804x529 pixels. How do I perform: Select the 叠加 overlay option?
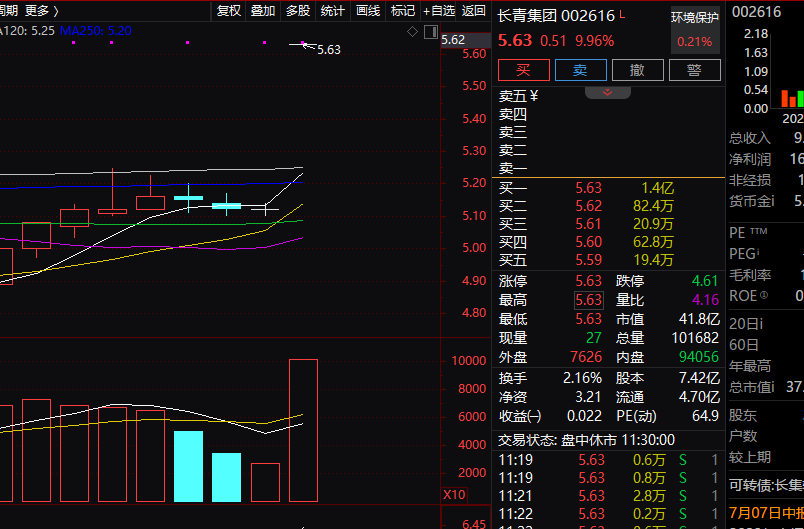pos(263,10)
